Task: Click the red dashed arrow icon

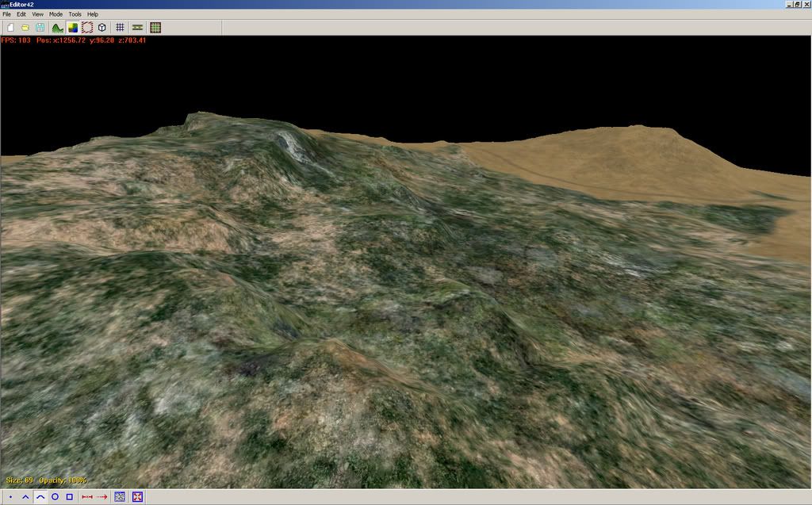Action: (101, 497)
